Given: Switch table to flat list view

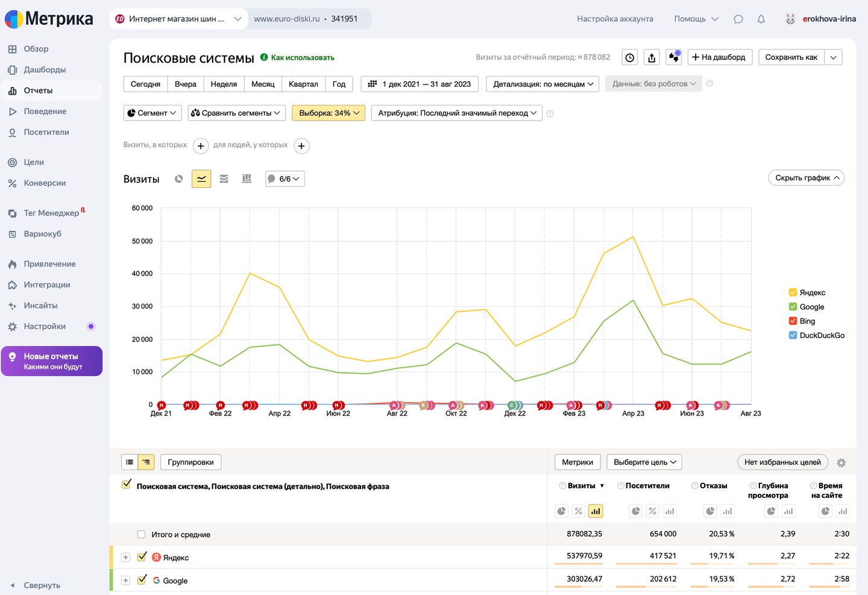Looking at the screenshot, I should pyautogui.click(x=130, y=462).
